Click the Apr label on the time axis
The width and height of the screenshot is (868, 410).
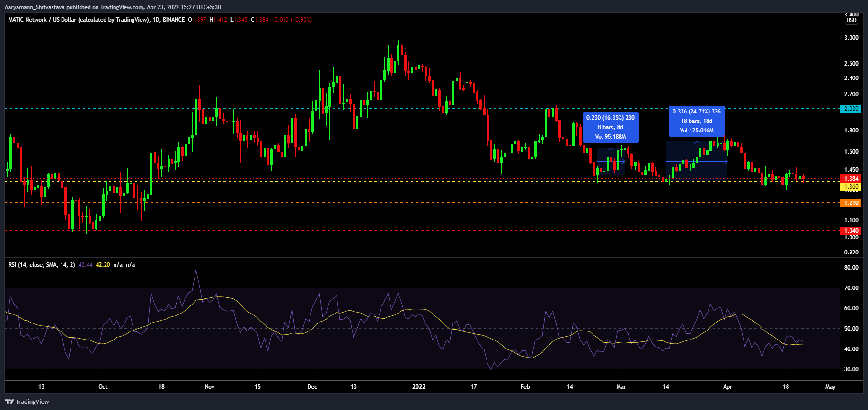pyautogui.click(x=727, y=387)
